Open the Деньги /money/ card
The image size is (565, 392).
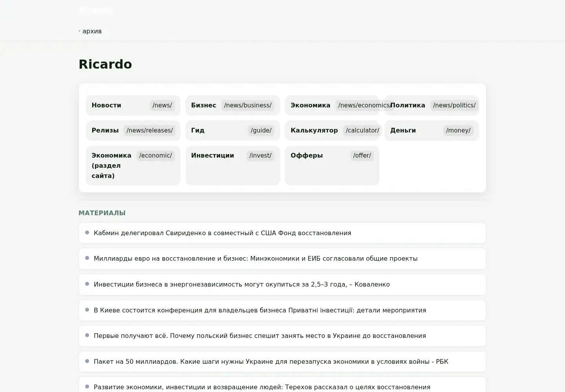[432, 131]
